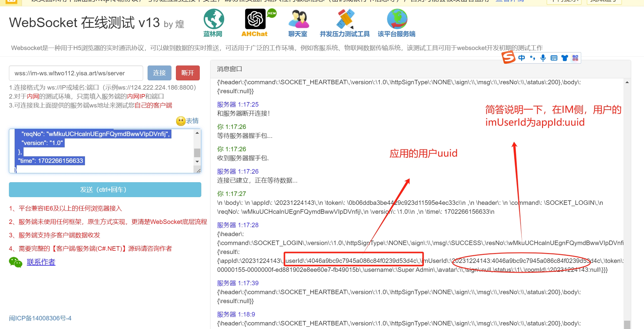Screen dimensions: 644x329
Task: Click the '服务器 1:18:9' message header
Action: (236, 314)
